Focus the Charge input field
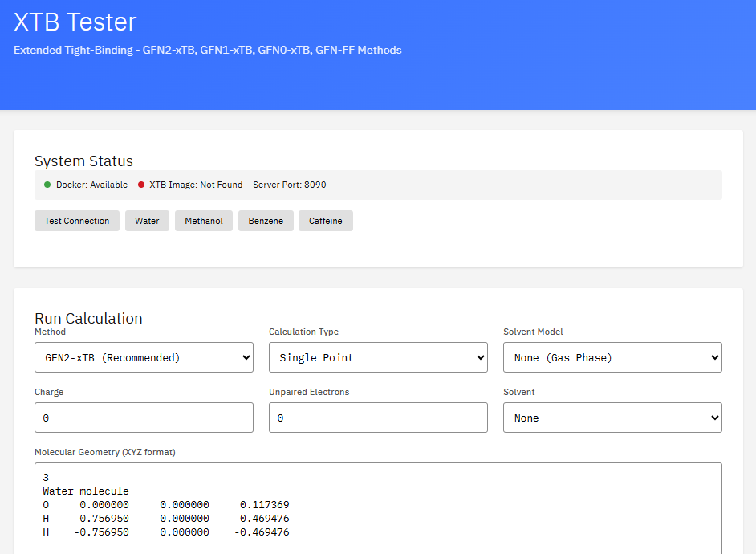This screenshot has width=756, height=554. pyautogui.click(x=144, y=418)
